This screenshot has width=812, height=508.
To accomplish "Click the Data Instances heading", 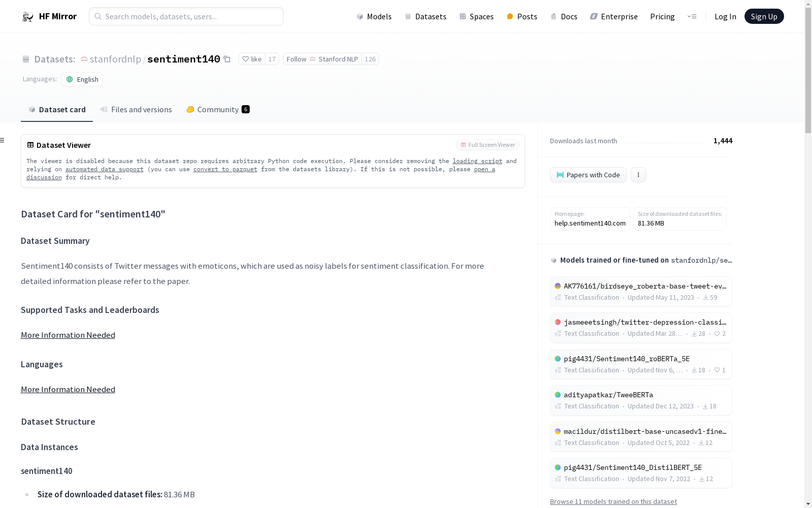I will coord(49,447).
